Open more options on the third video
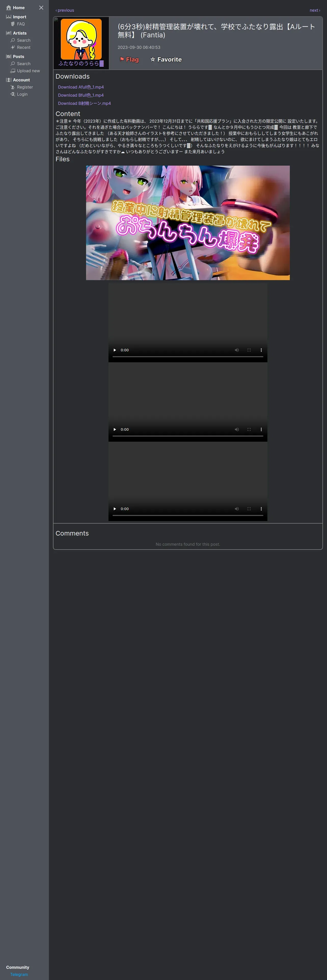Screen dimensions: 327x980 click(261, 509)
